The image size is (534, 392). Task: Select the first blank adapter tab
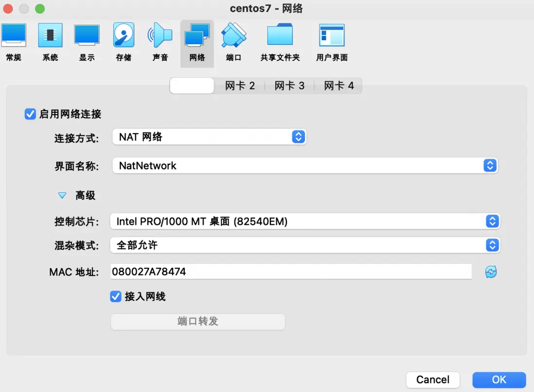(192, 86)
